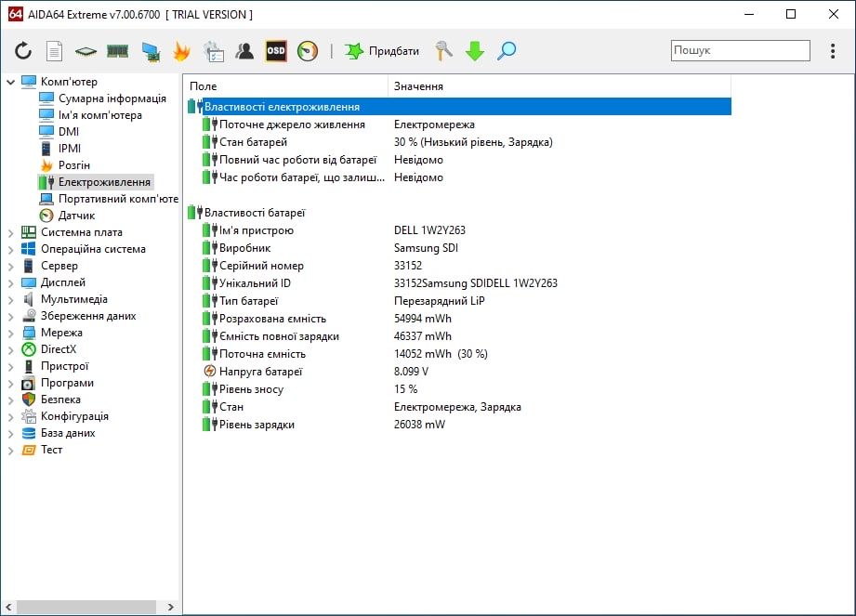The width and height of the screenshot is (856, 616).
Task: Select Ім'я комп'ютера tree item
Action: click(x=99, y=115)
